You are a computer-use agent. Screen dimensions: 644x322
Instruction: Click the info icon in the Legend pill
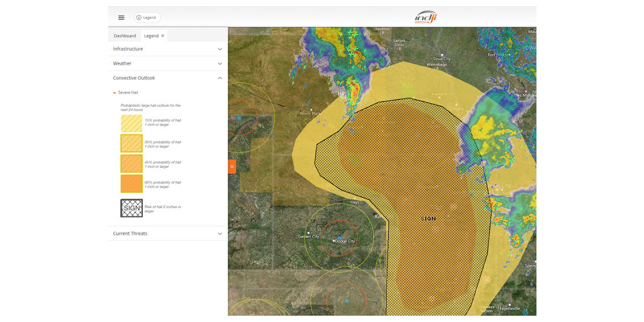pos(139,18)
